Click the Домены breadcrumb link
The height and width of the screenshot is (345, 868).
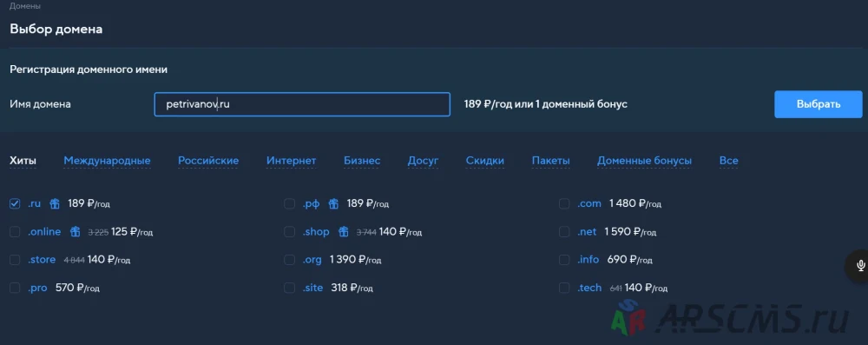pyautogui.click(x=25, y=6)
